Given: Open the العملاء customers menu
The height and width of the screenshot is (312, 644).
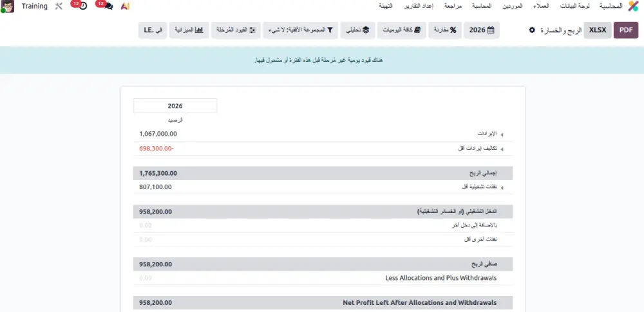Looking at the screenshot, I should [542, 6].
